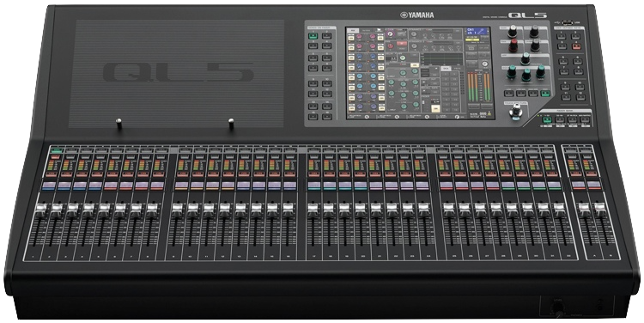Toggle the ON key for channel 20
Image resolution: width=644 pixels, height=323 pixels.
tap(360, 174)
